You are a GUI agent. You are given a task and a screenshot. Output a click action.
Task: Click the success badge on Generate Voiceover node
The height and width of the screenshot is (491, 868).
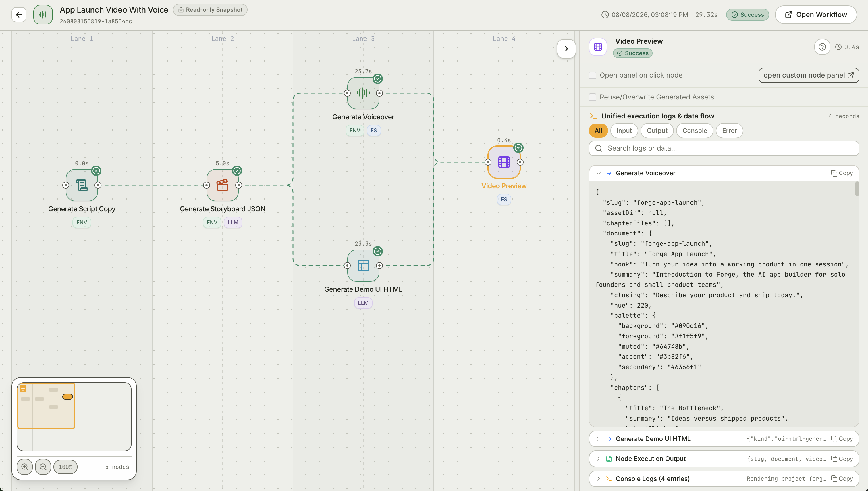point(378,78)
